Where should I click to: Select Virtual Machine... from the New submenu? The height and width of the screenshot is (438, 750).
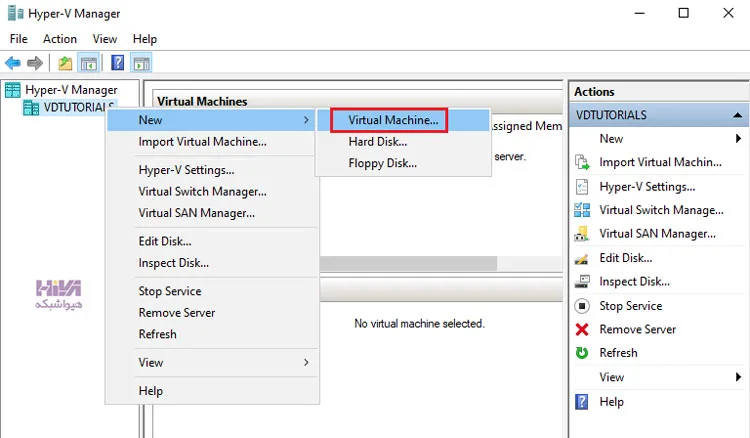tap(393, 120)
